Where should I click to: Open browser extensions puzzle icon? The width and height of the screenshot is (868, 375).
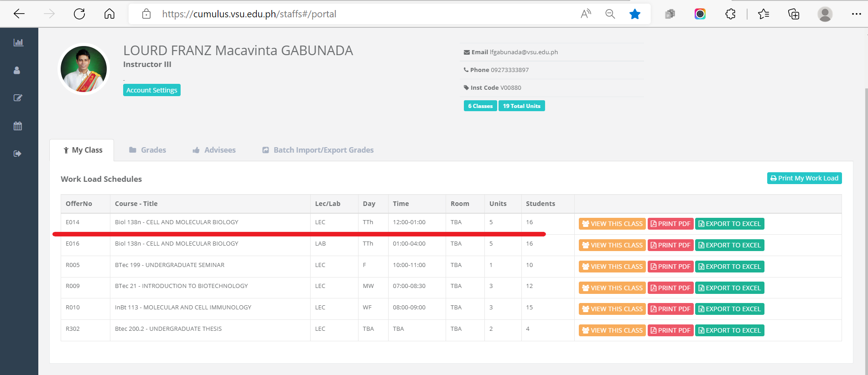tap(730, 14)
